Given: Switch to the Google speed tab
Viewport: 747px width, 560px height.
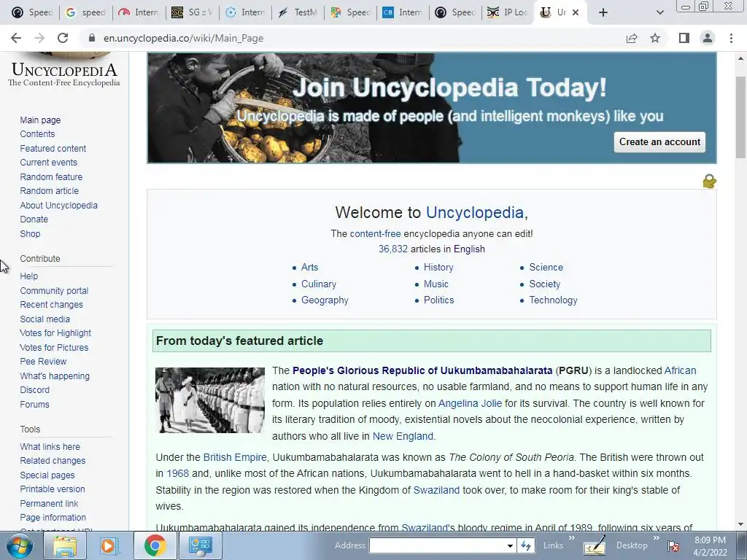Looking at the screenshot, I should [86, 12].
